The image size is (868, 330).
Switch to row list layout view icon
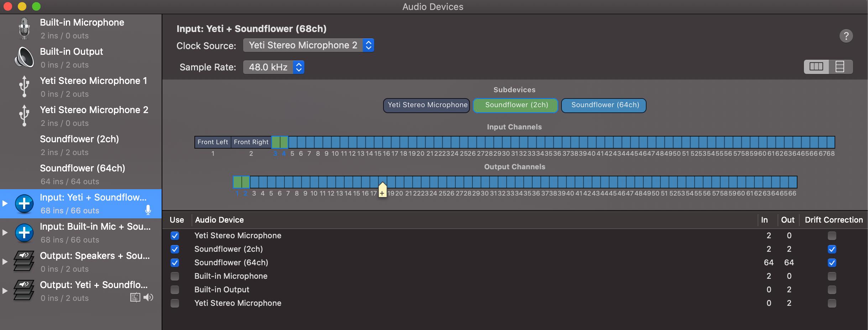[840, 67]
